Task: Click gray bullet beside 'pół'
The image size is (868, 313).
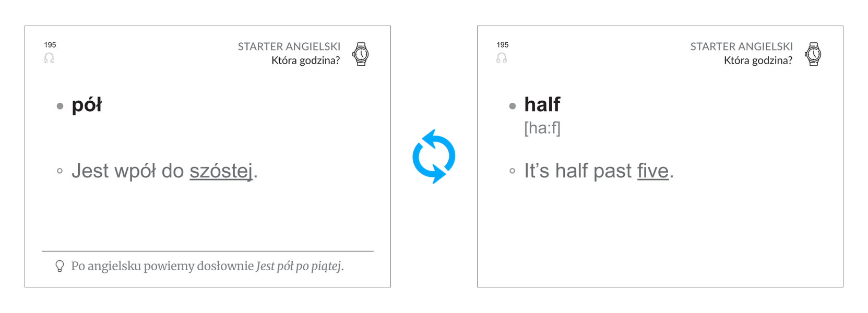Action: pos(60,106)
